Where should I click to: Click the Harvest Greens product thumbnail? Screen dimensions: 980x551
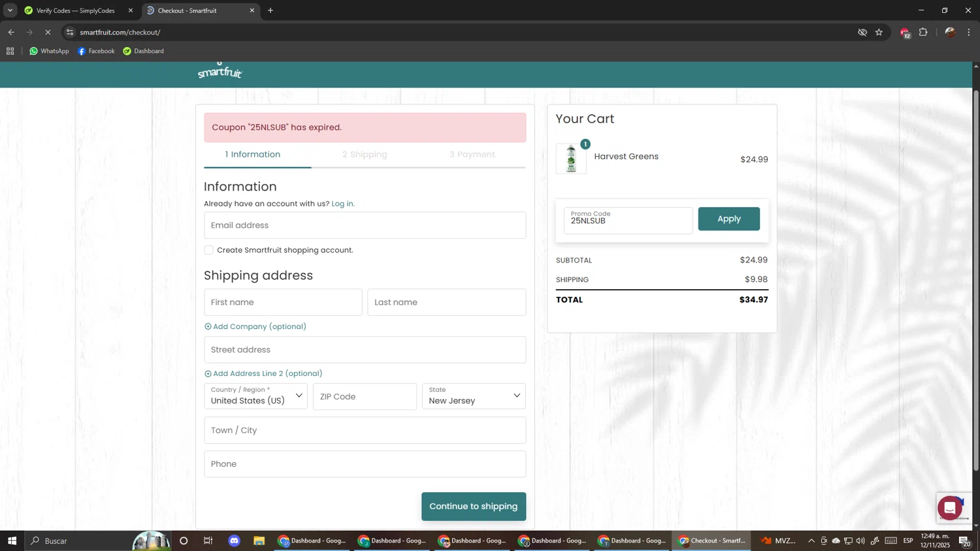[571, 159]
